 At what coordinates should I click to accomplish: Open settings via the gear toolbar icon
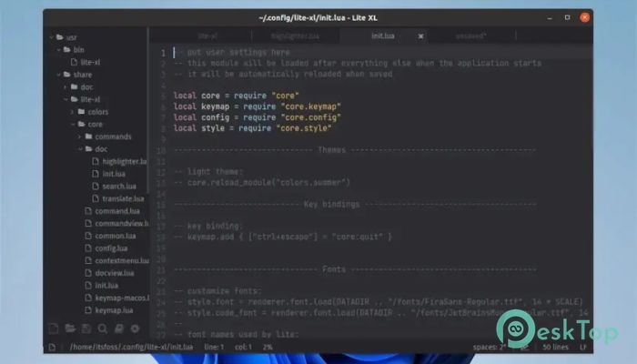(x=135, y=329)
